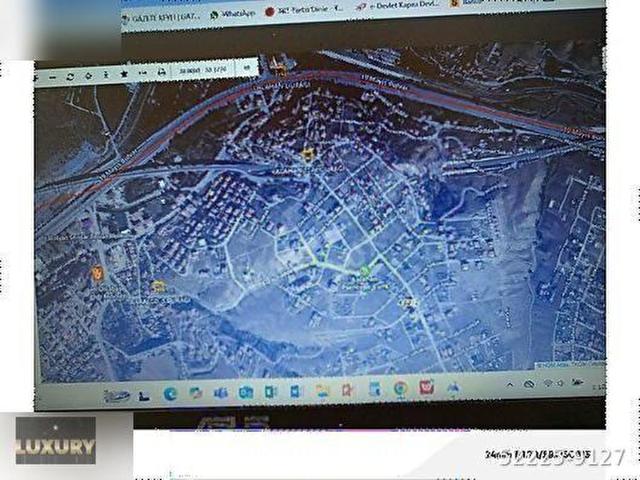Expand the system tray hidden icons chevron
This screenshot has height=480, width=640.
509,384
